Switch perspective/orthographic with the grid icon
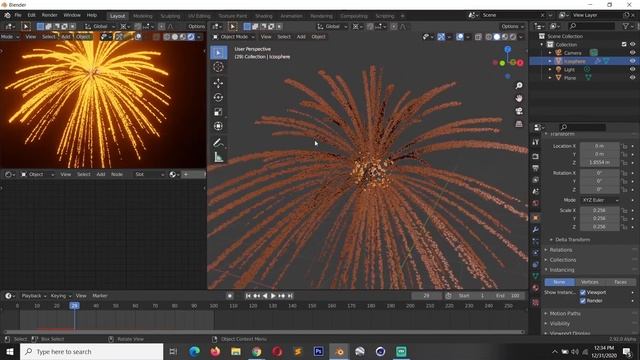The image size is (640, 360). click(519, 124)
